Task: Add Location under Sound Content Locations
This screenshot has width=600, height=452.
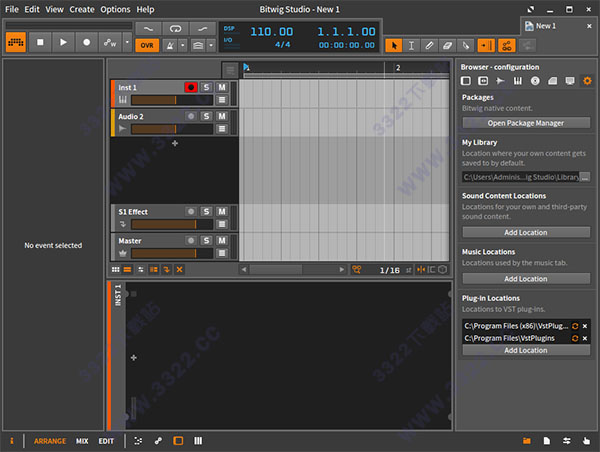Action: [526, 232]
